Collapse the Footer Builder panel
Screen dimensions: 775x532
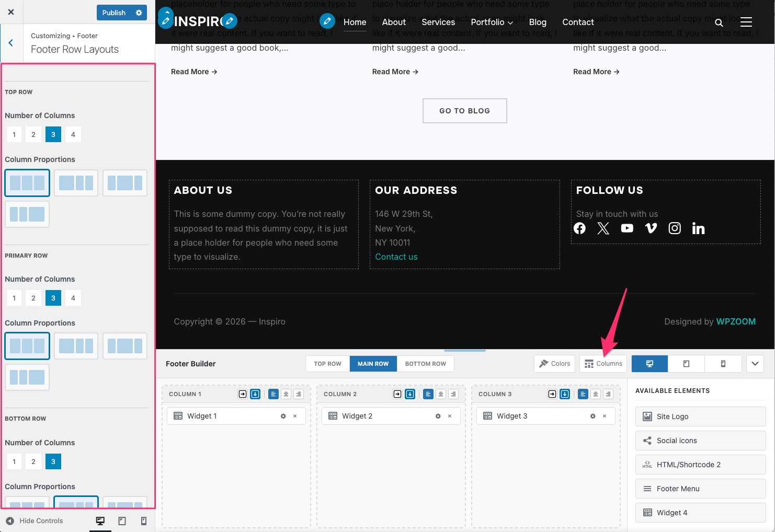755,364
